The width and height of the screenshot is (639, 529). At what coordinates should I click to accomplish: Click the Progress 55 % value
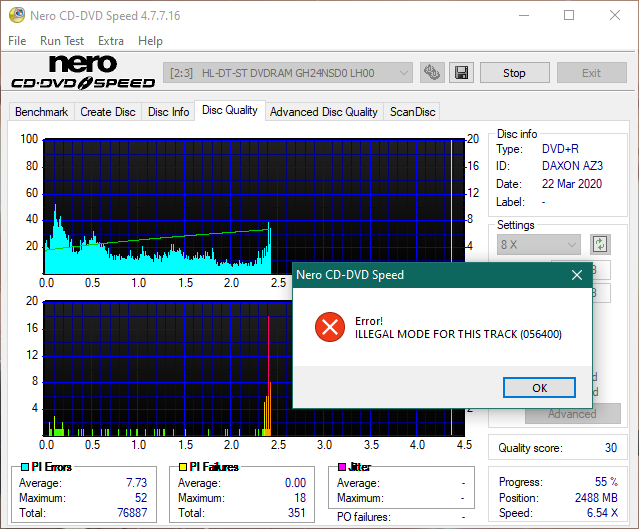(x=606, y=482)
